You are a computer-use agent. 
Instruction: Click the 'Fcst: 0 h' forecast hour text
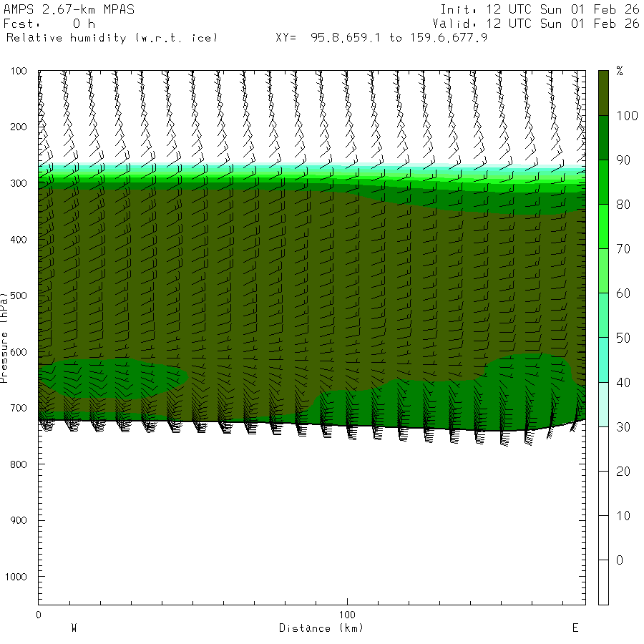point(49,24)
